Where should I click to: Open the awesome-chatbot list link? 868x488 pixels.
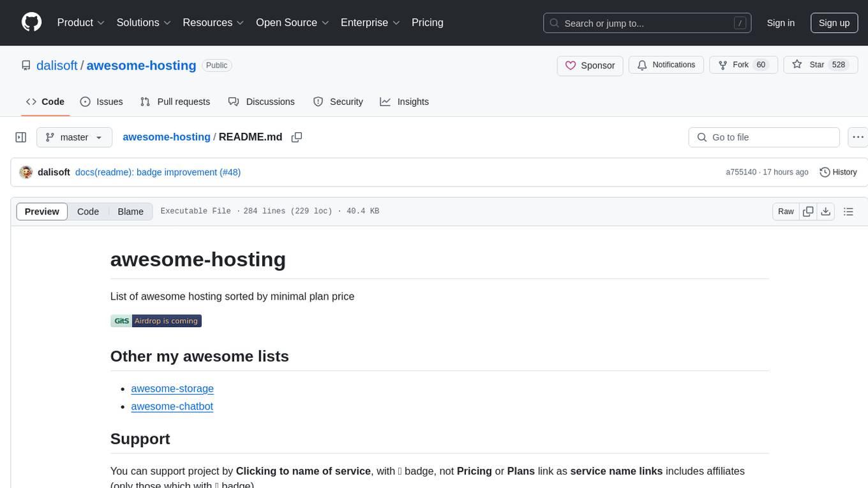pos(172,406)
